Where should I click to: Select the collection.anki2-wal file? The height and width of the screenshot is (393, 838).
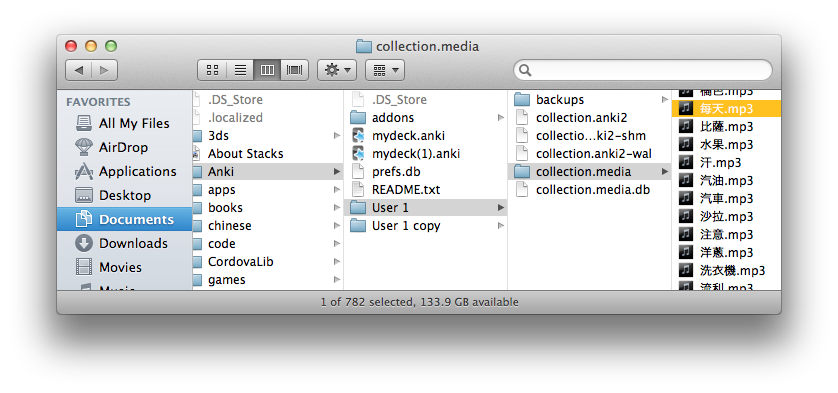(589, 154)
